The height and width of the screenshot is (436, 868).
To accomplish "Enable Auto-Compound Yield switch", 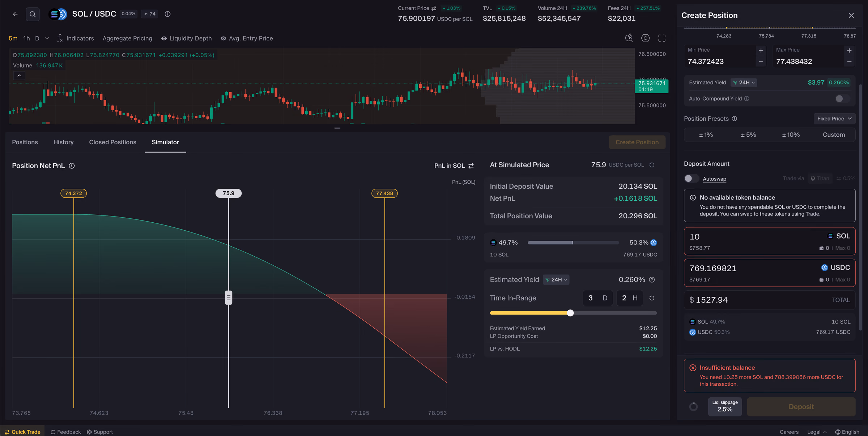I will tap(842, 98).
